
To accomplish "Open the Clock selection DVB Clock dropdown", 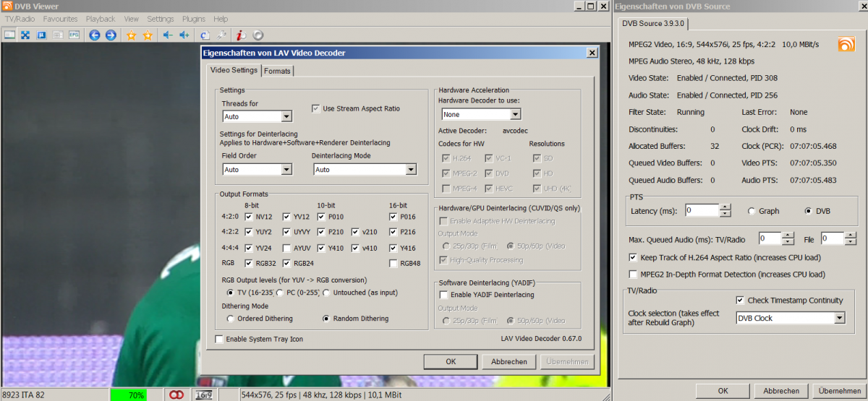I will [x=839, y=318].
